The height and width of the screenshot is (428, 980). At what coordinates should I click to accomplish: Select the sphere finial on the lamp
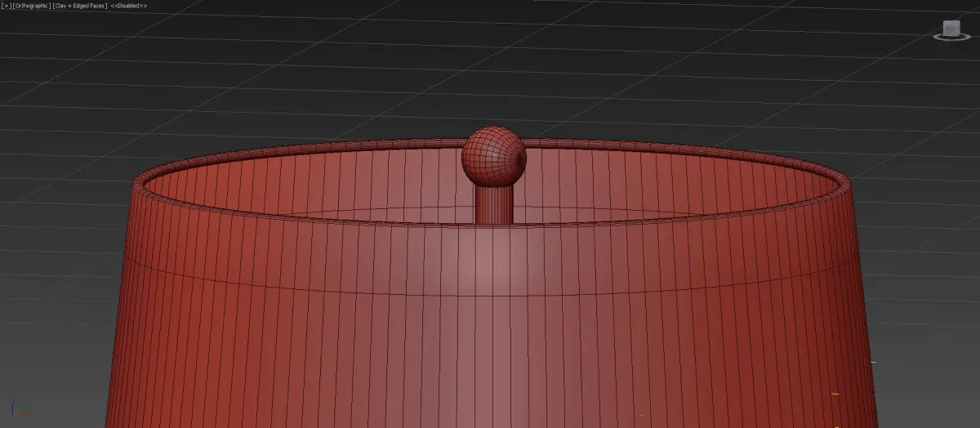(493, 154)
